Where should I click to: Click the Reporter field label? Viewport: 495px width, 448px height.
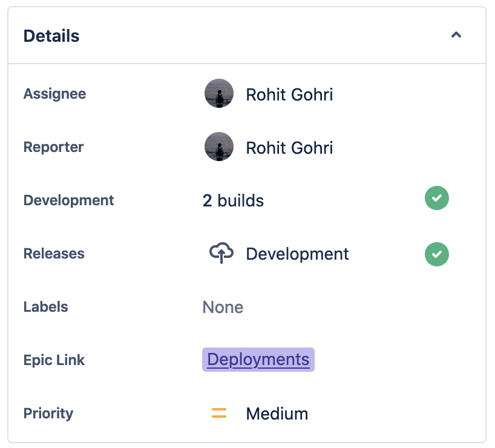(54, 147)
